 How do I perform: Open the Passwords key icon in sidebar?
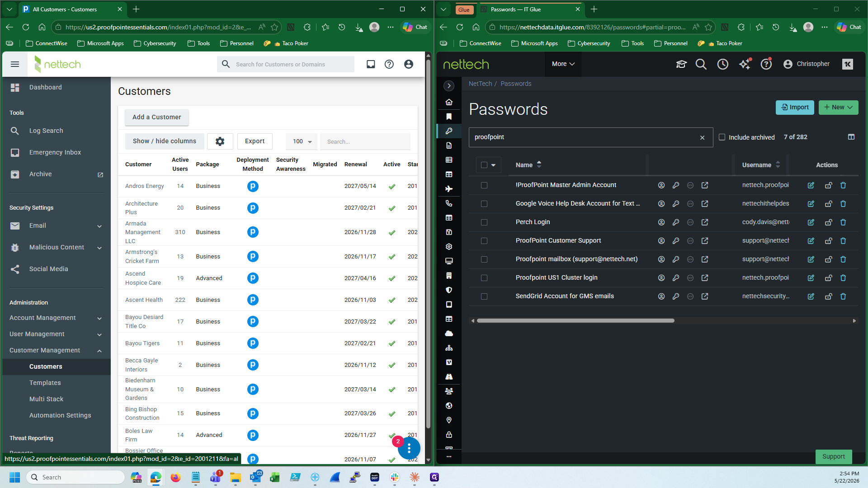(449, 131)
